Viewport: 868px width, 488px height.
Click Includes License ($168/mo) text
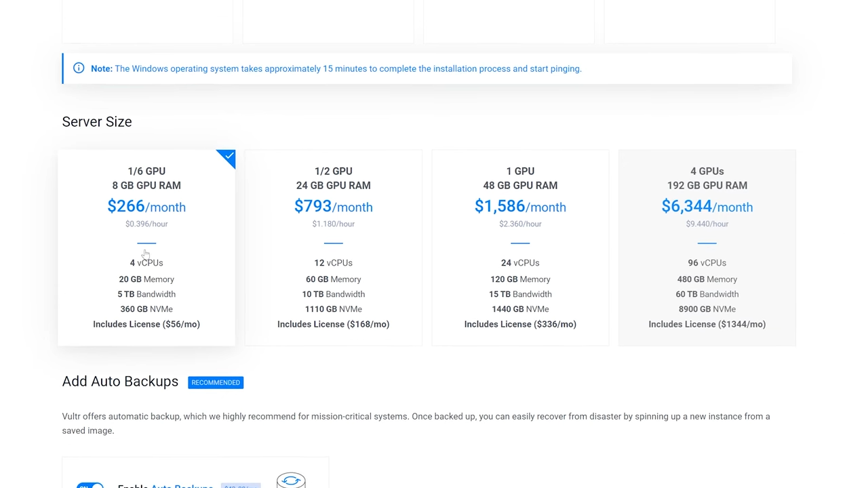(x=334, y=324)
